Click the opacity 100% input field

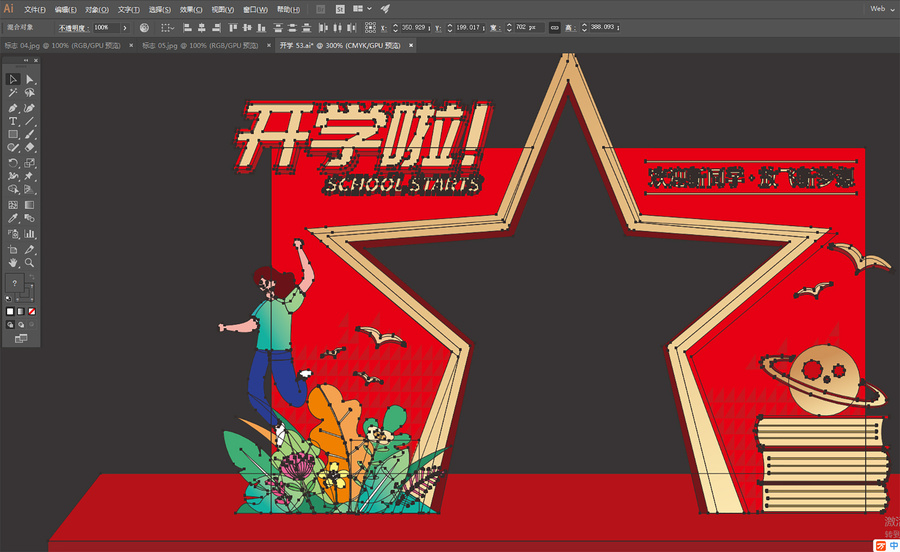pos(106,28)
